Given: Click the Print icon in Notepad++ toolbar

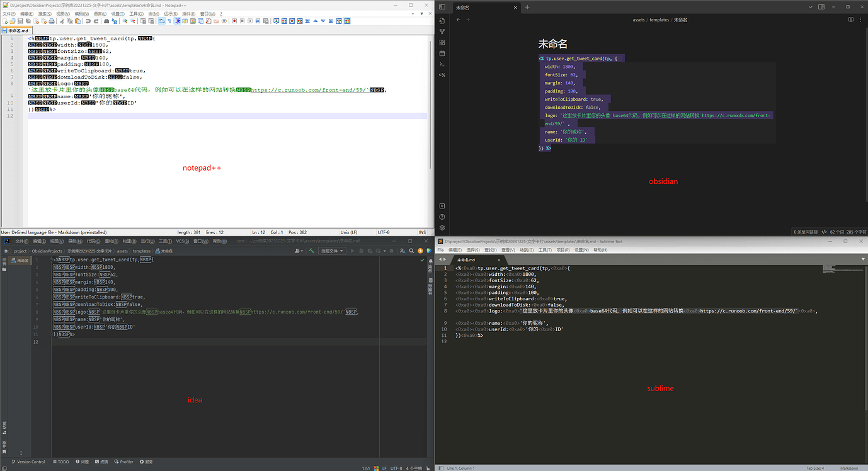Looking at the screenshot, I should (52, 21).
